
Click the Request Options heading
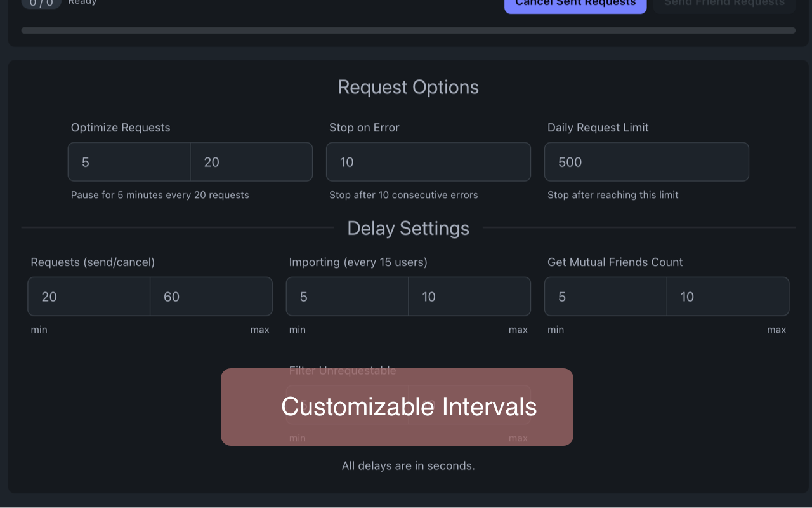[x=408, y=87]
